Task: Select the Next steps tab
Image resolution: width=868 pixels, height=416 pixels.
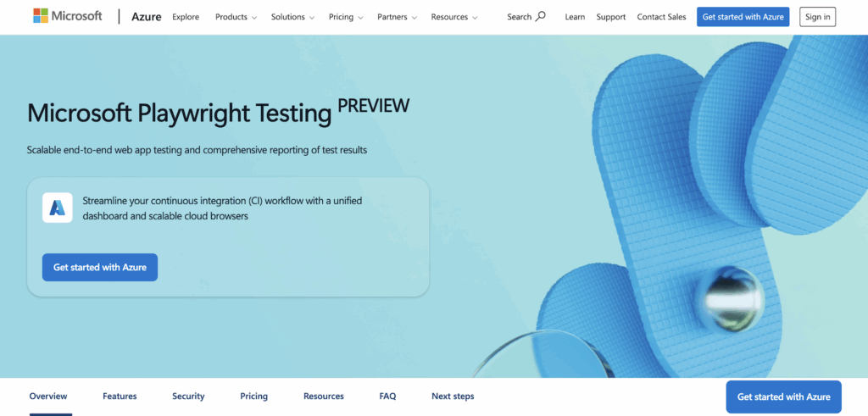Action: click(453, 396)
